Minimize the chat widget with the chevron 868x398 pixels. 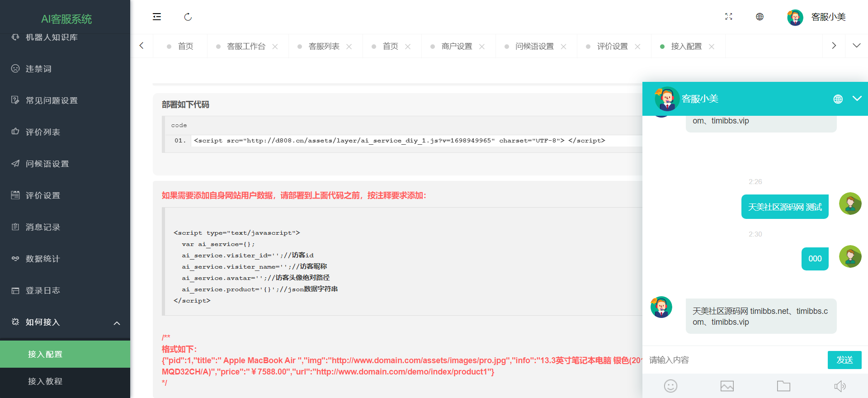click(x=857, y=99)
